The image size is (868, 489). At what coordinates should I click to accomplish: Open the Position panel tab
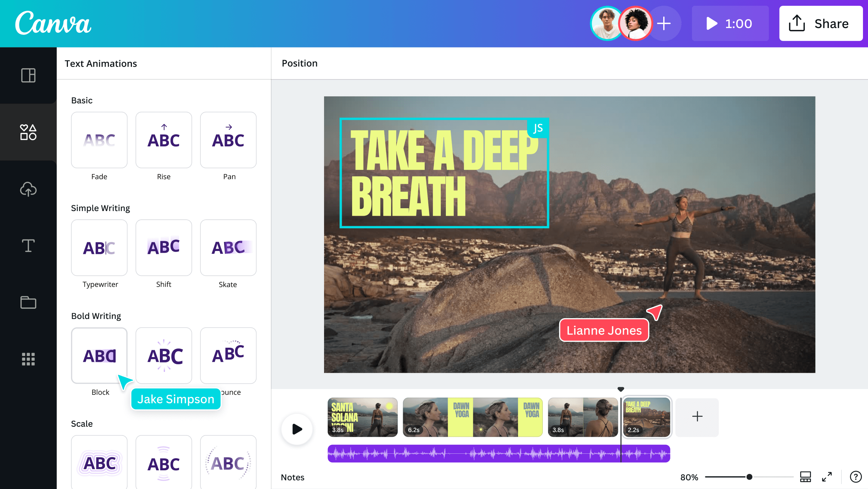[299, 63]
